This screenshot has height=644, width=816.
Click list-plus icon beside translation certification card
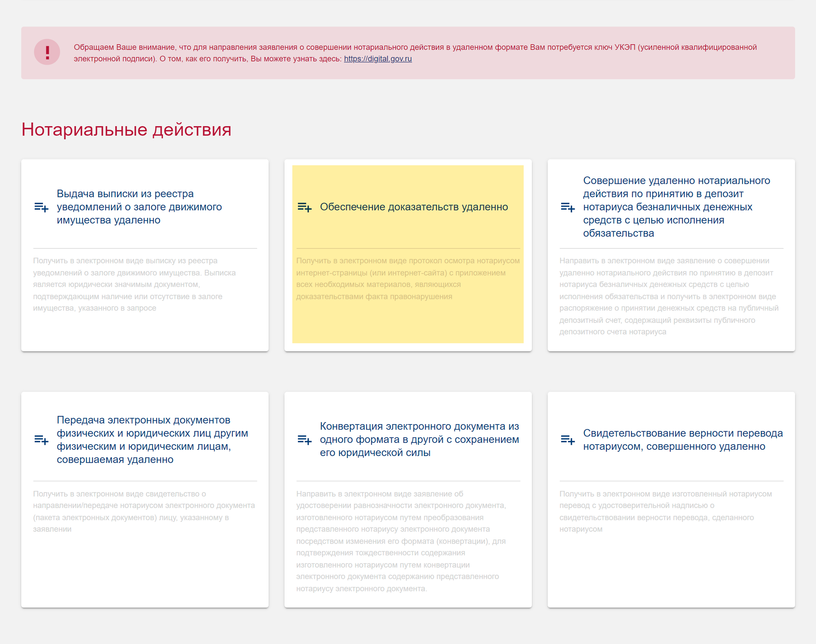[x=567, y=440]
